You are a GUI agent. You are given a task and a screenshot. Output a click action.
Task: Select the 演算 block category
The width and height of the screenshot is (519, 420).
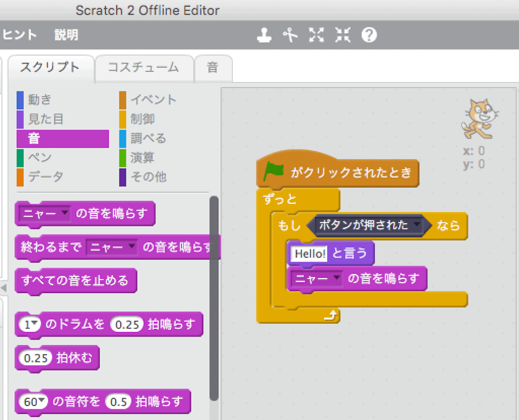click(138, 158)
